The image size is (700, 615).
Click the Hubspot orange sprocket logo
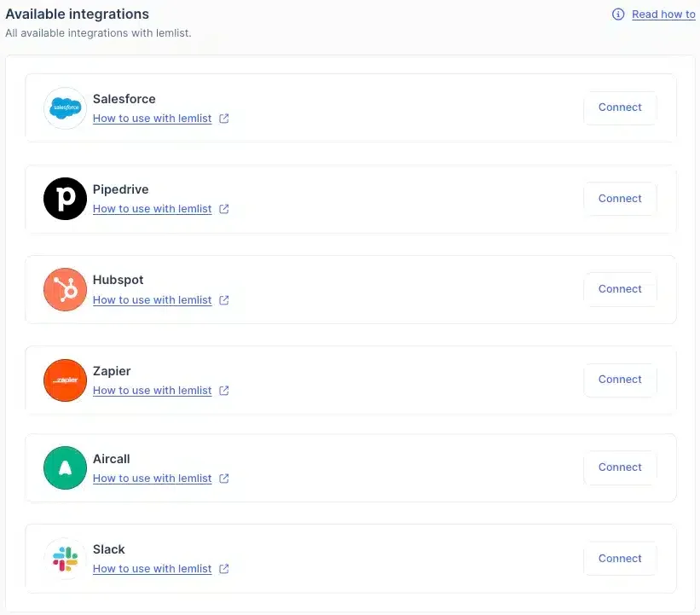[65, 289]
